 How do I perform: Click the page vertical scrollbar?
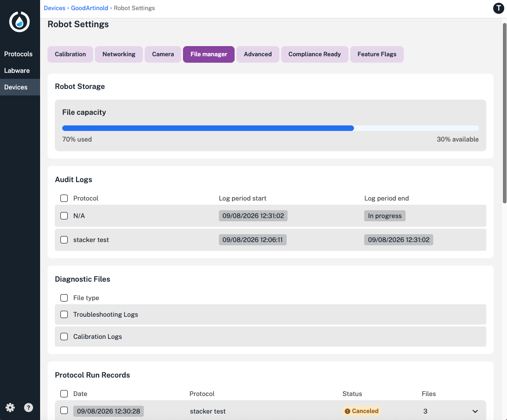[504, 113]
